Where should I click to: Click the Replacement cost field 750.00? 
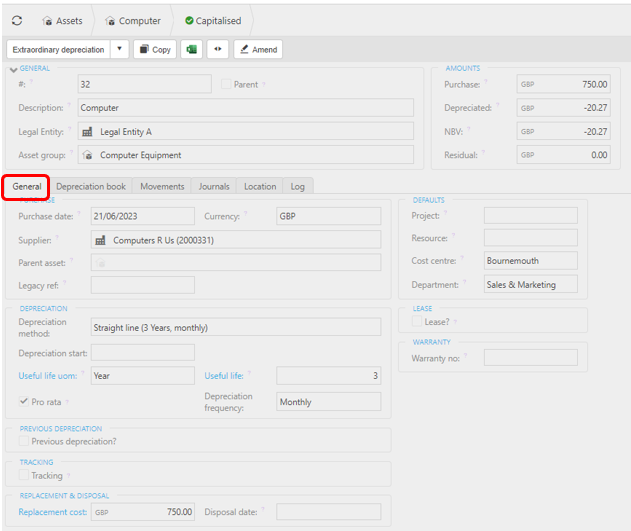pos(143,512)
